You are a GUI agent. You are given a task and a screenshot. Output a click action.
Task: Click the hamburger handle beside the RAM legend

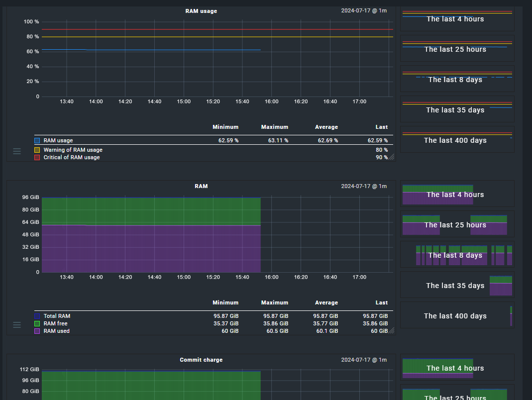tap(17, 324)
